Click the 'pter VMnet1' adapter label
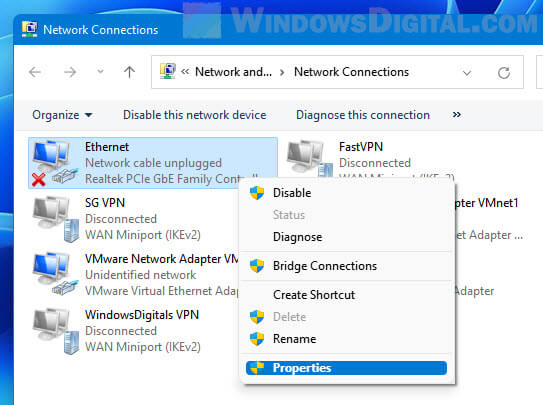 coord(486,203)
